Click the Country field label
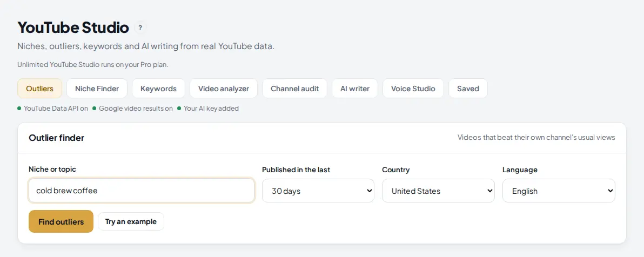 pyautogui.click(x=396, y=170)
